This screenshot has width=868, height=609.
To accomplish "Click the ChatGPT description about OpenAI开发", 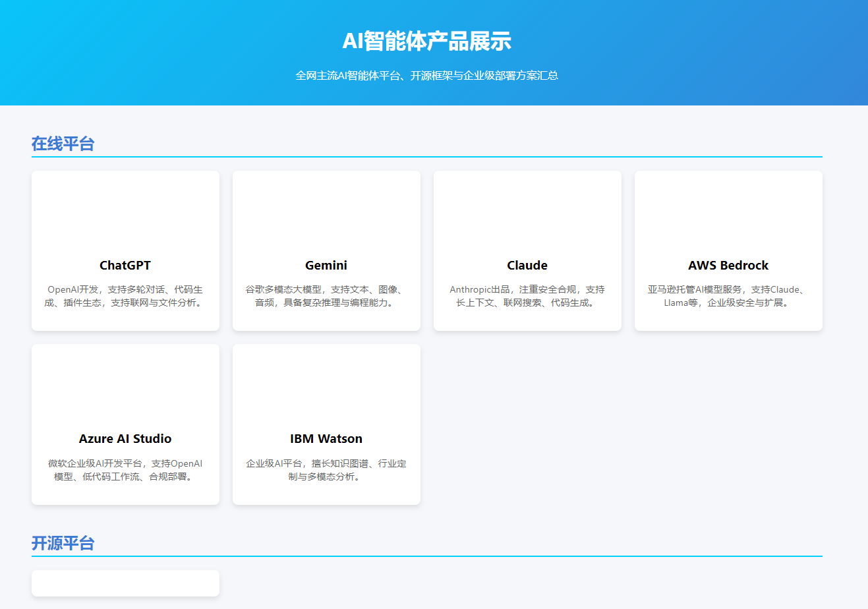I will tap(125, 296).
